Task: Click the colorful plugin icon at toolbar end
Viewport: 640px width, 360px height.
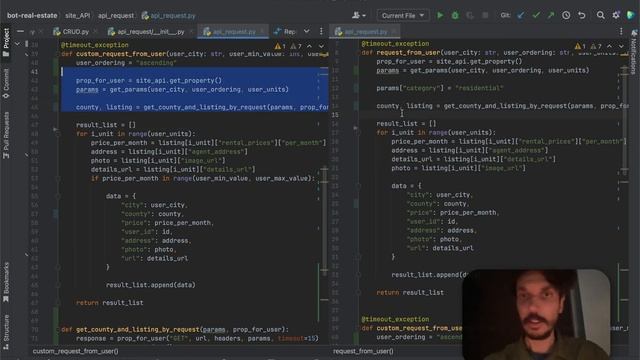Action: (x=631, y=16)
